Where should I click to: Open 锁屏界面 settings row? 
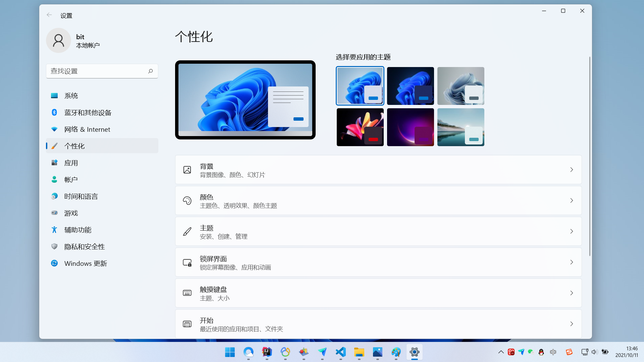(x=378, y=262)
